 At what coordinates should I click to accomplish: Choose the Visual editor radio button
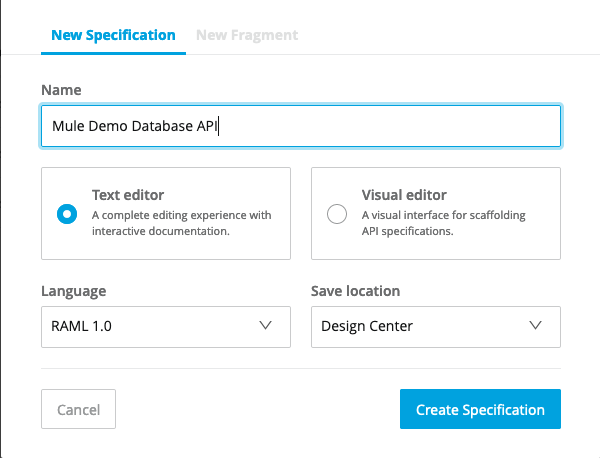pos(337,213)
